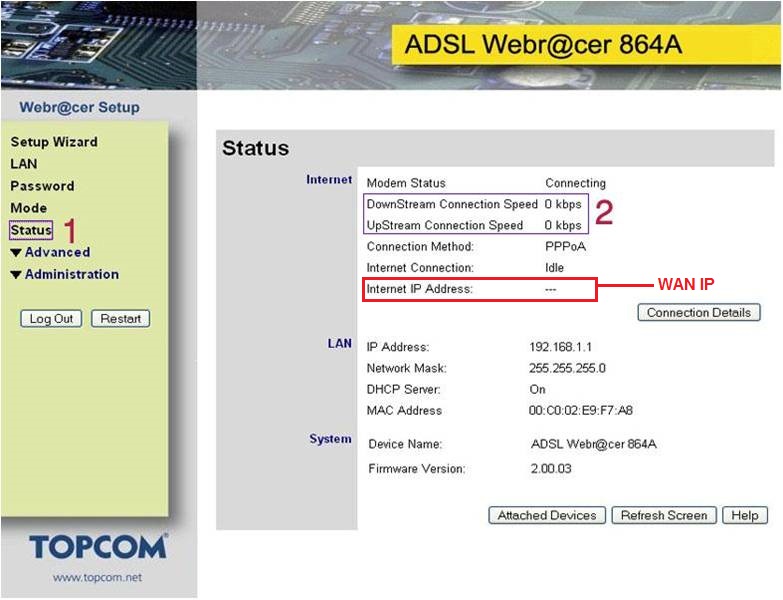This screenshot has width=783, height=600.
Task: Click UpStream Connection Speed label
Action: (x=444, y=226)
